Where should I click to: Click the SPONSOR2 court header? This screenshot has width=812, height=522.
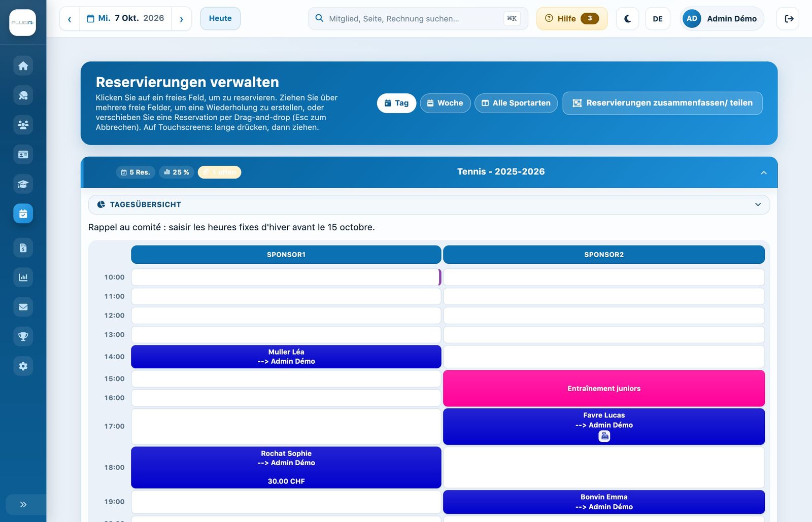(604, 255)
